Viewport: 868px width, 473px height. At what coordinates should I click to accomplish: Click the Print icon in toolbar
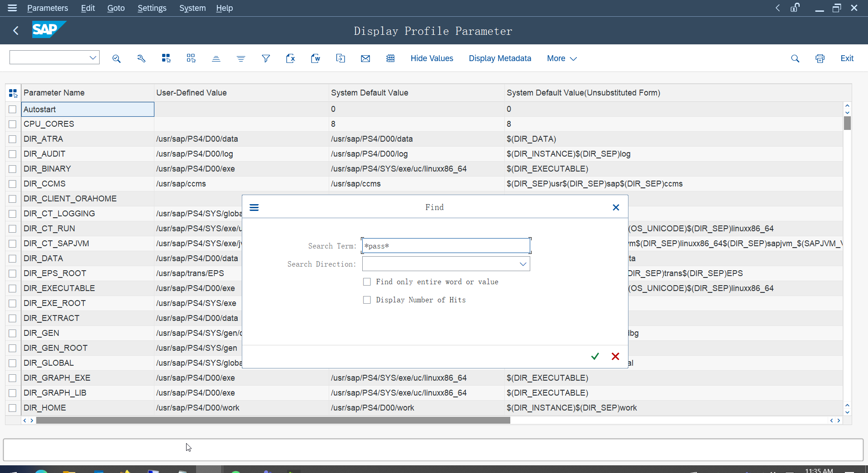click(x=820, y=58)
